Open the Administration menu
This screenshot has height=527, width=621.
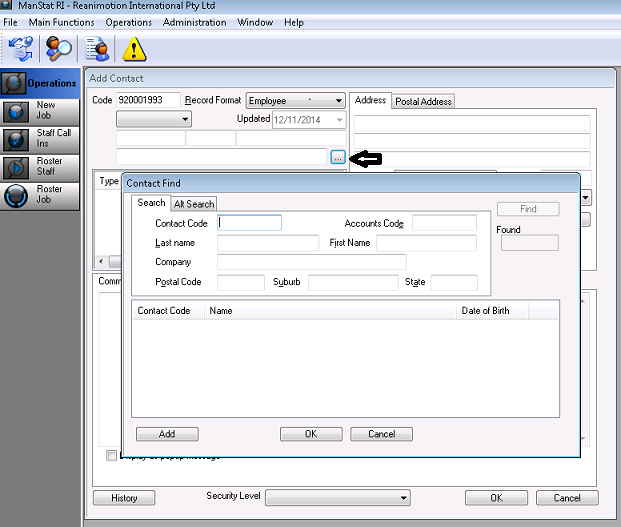(194, 22)
